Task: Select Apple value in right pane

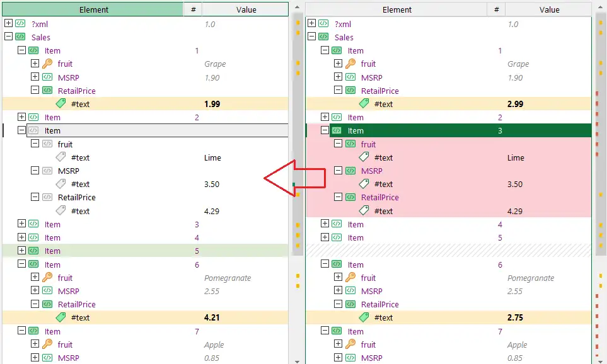Action: [517, 344]
